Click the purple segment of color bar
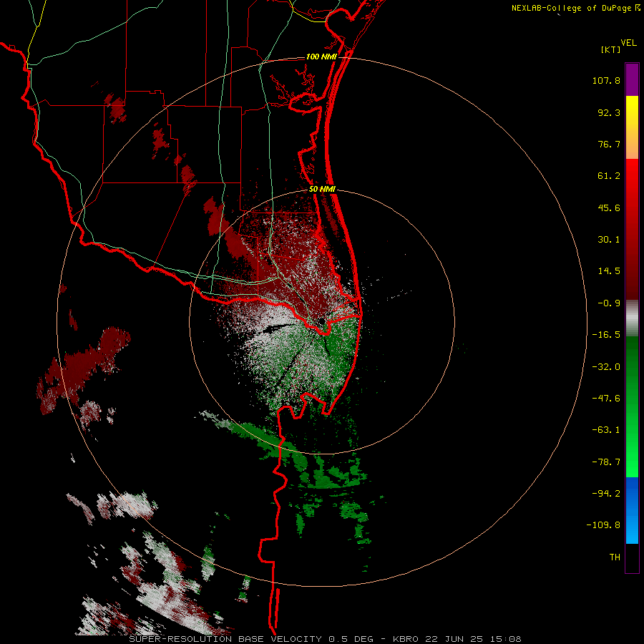Viewport: 644px width, 644px height. coord(632,79)
